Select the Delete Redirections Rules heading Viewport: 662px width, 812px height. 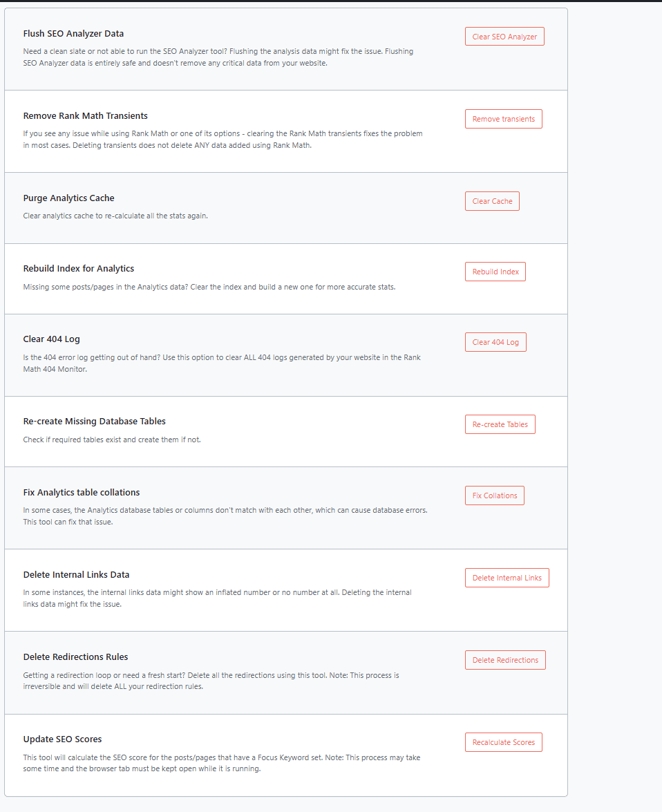[x=75, y=657]
